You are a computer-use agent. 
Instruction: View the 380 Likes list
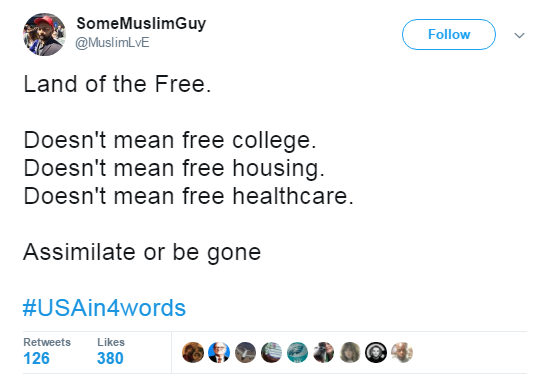[111, 352]
